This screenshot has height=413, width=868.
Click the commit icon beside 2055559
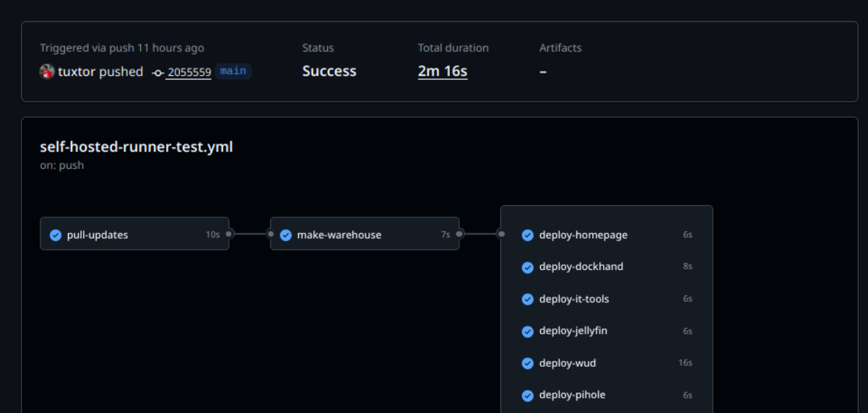click(x=157, y=72)
